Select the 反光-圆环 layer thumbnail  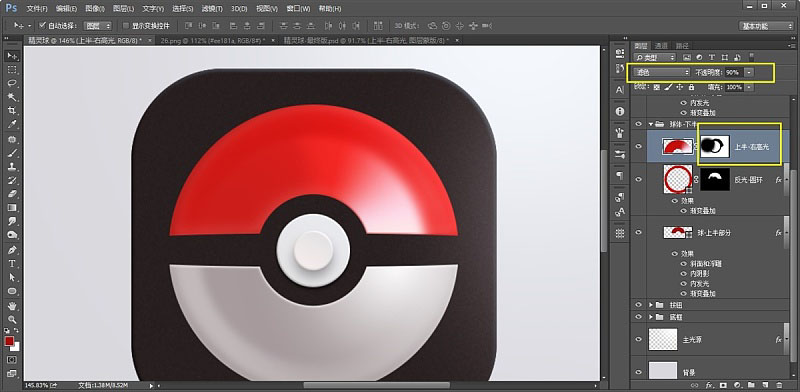[678, 179]
